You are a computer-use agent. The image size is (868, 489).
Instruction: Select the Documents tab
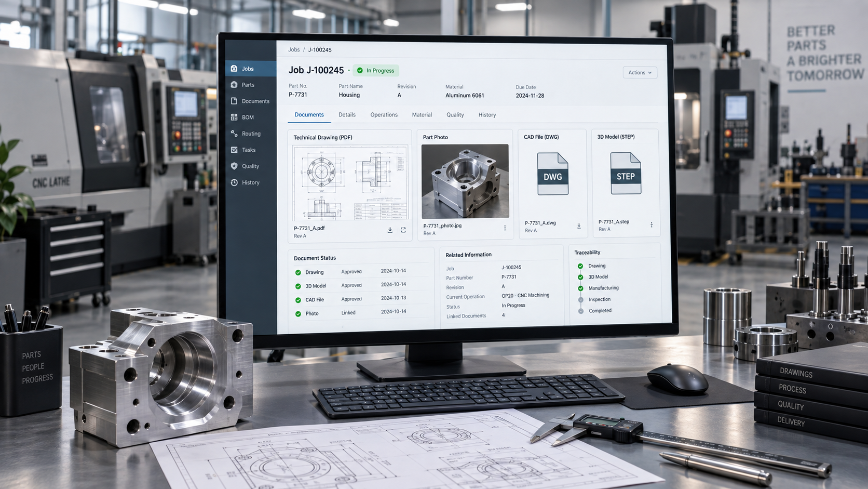click(309, 115)
